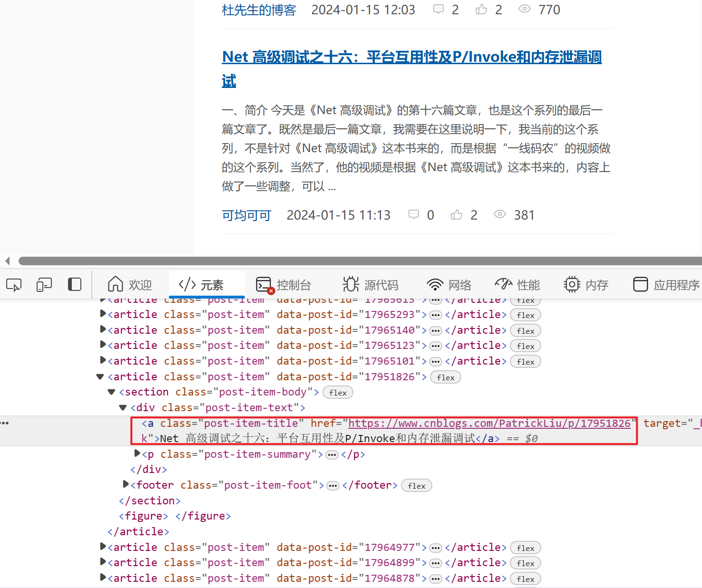
Task: Toggle flex badge on article 17951826
Action: 446,377
